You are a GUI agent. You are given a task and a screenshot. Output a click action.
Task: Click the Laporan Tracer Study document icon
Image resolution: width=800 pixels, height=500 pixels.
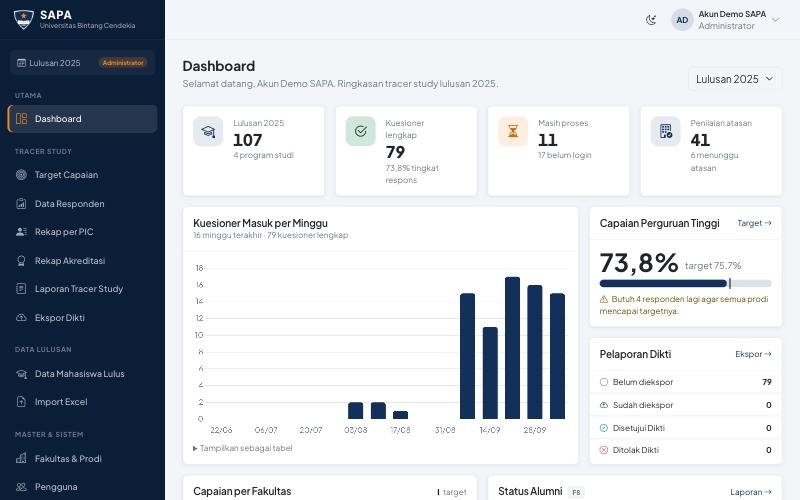[x=21, y=289]
